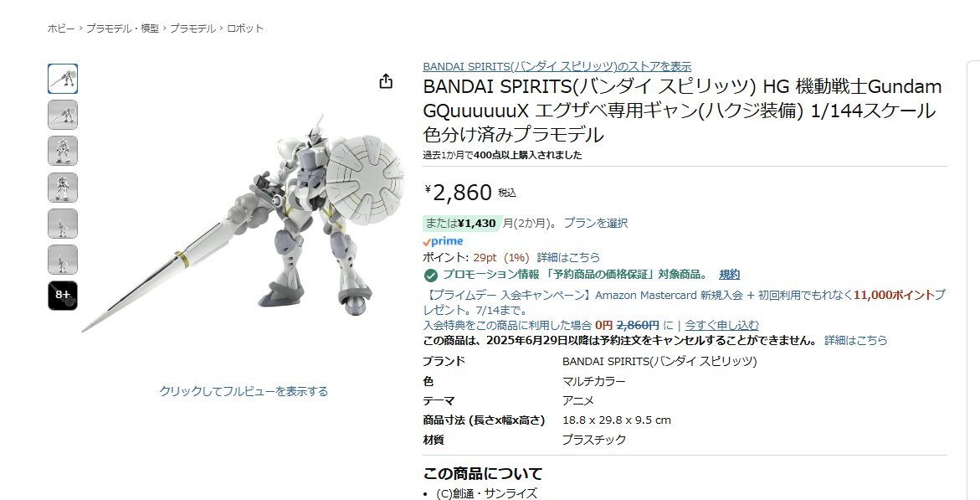Select the third product thumbnail
980x500 pixels.
(x=63, y=151)
